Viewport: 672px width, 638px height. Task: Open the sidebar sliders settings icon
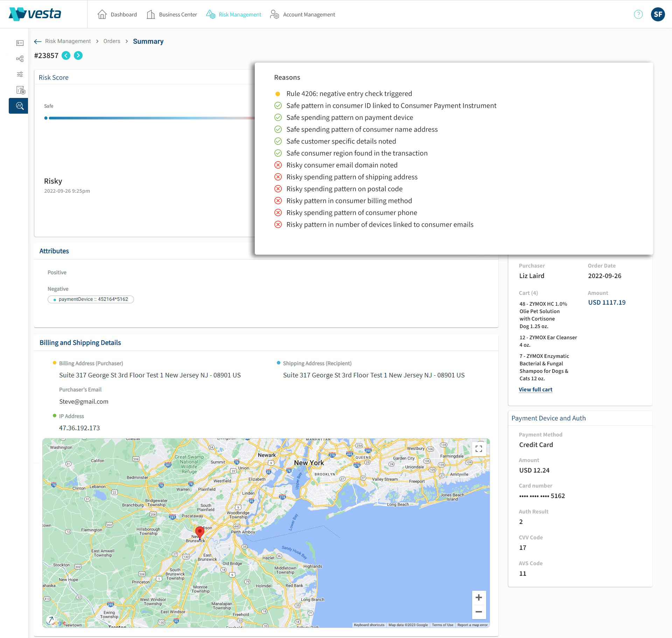[20, 75]
